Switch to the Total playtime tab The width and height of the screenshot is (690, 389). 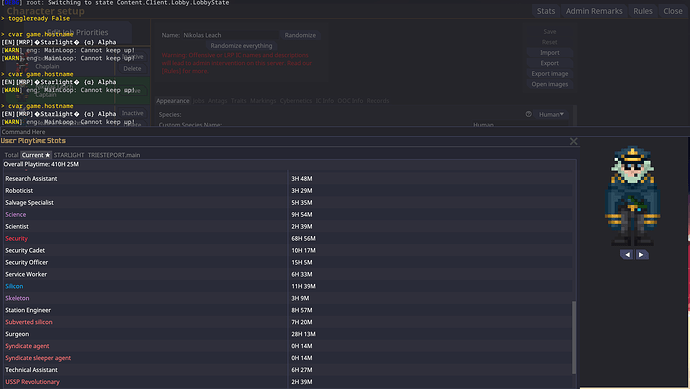(x=11, y=155)
